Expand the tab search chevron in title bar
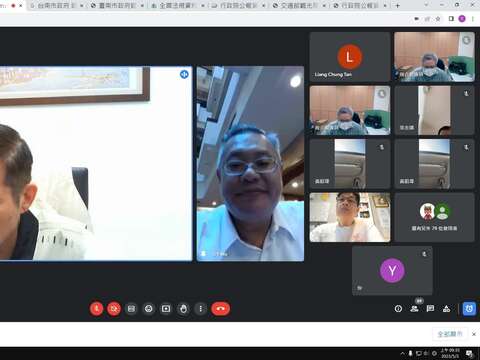480x360 pixels. coord(426,5)
